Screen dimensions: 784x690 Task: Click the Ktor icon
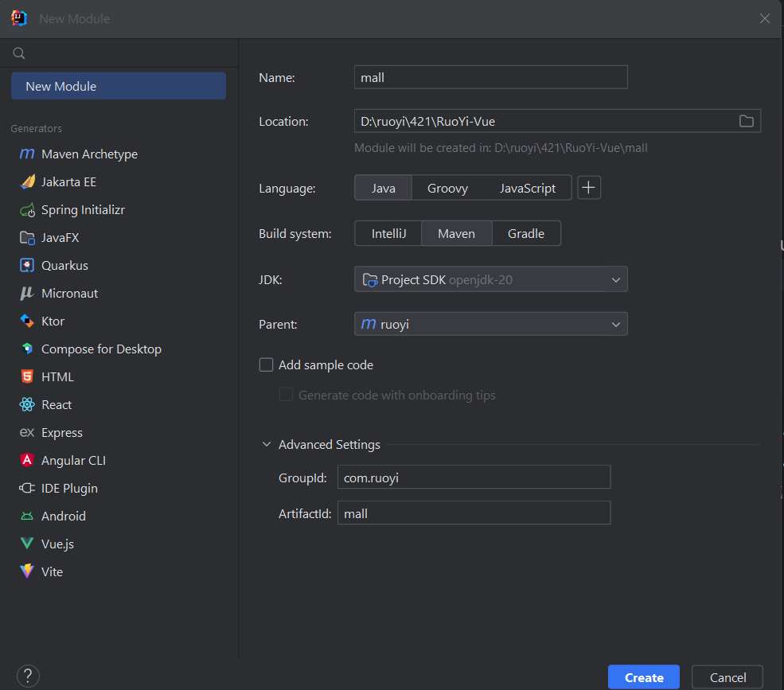pyautogui.click(x=27, y=321)
